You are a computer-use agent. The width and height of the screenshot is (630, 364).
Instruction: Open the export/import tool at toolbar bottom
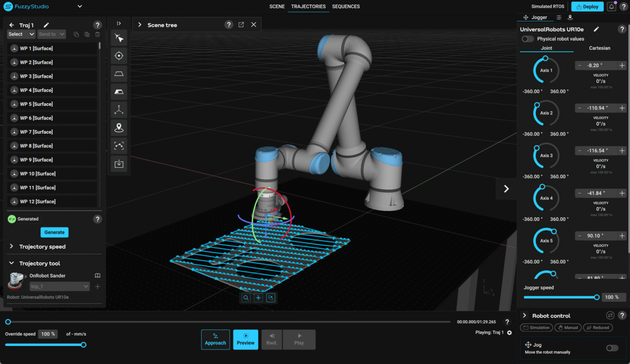pos(119,163)
